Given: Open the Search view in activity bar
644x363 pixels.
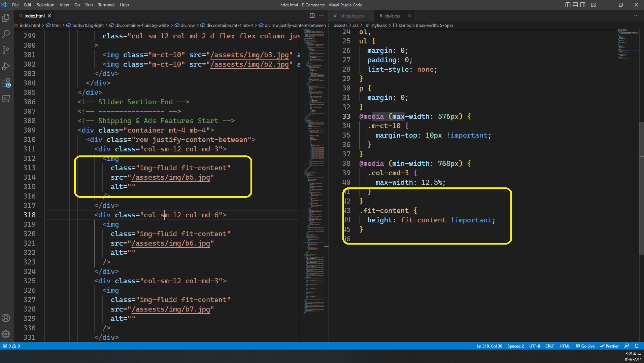Looking at the screenshot, I should click(6, 34).
